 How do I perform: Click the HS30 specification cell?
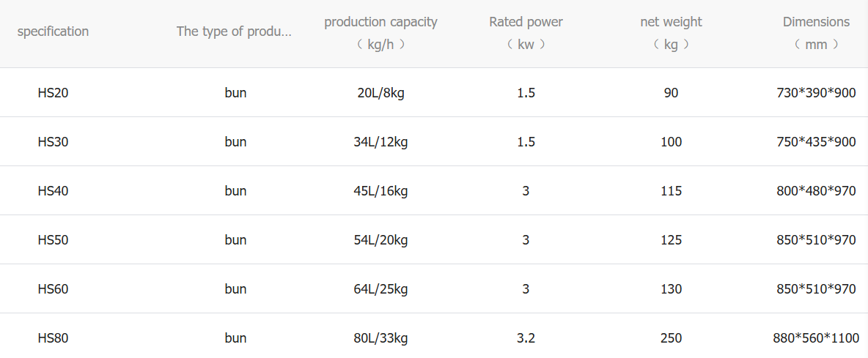click(53, 142)
